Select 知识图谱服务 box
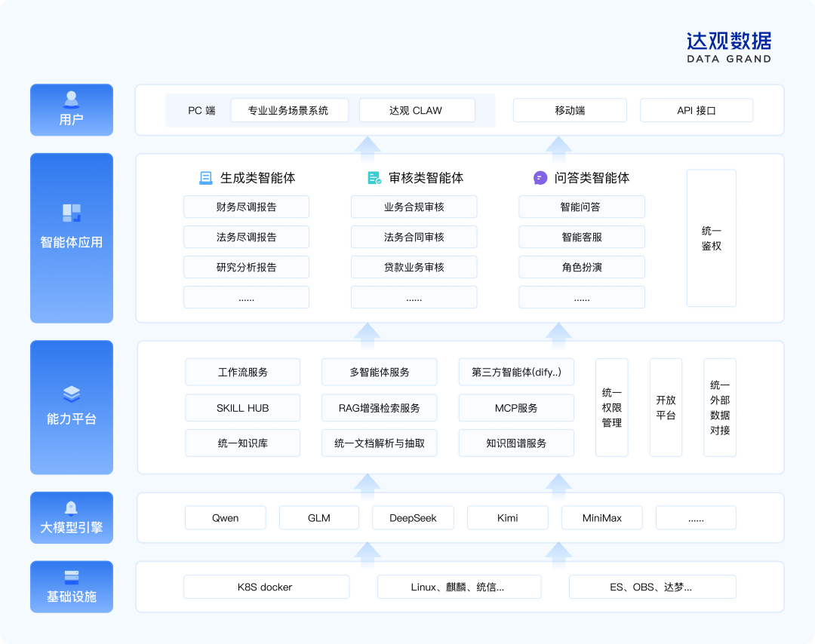This screenshot has height=644, width=815. (516, 443)
